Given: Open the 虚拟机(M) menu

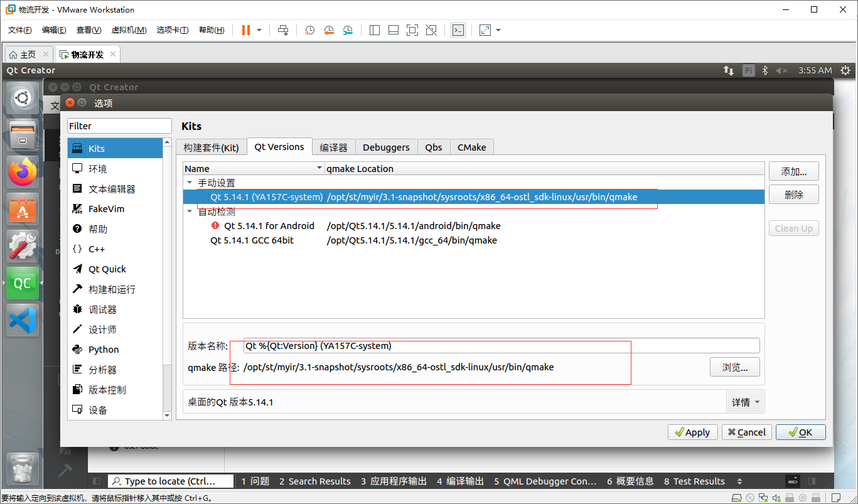Looking at the screenshot, I should click(129, 30).
